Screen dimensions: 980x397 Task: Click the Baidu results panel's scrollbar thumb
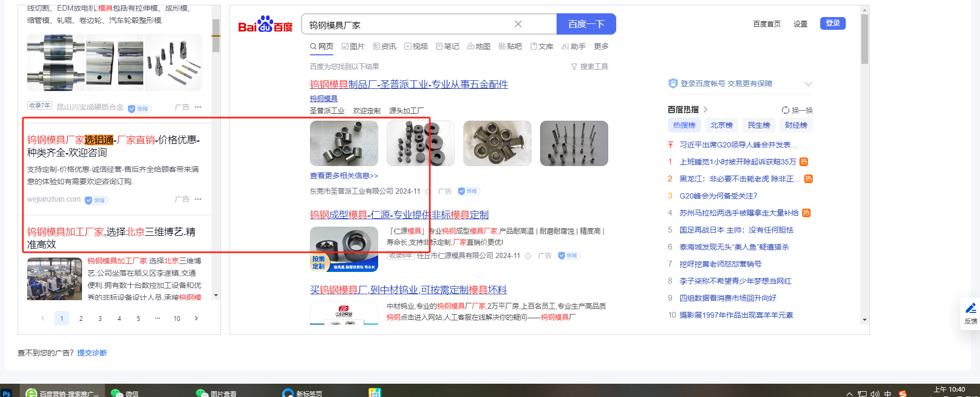[864, 39]
